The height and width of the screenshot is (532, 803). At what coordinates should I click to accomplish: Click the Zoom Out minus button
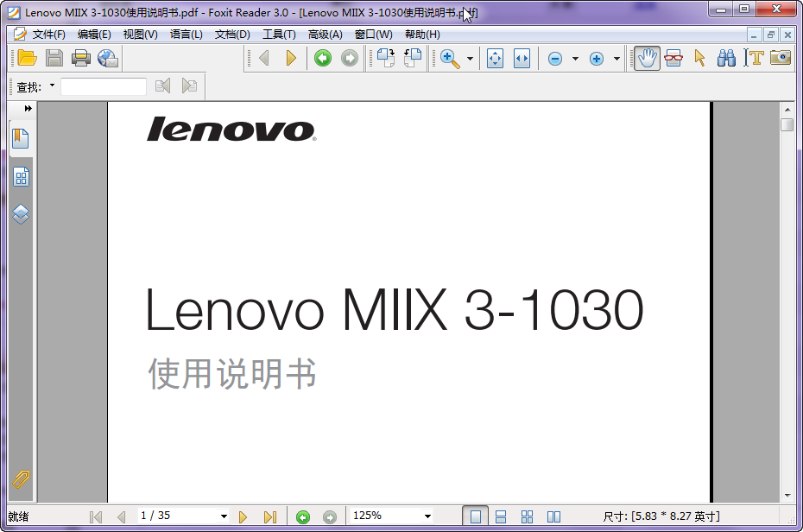[555, 59]
